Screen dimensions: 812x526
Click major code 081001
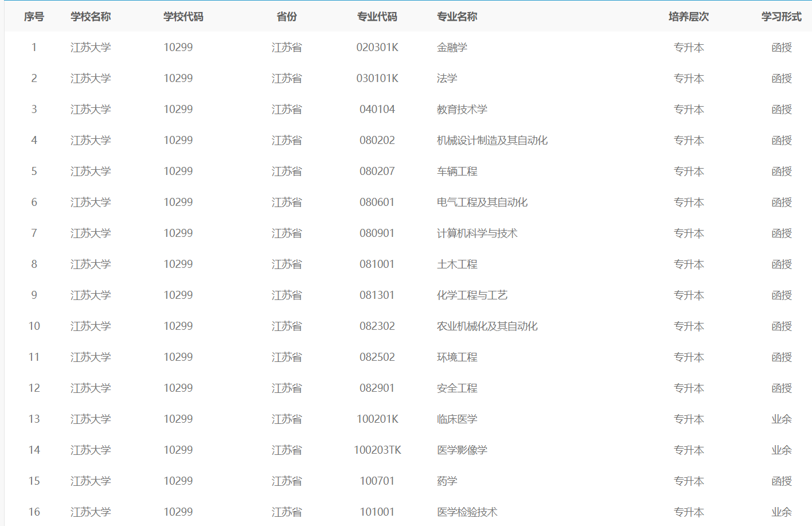pyautogui.click(x=377, y=264)
